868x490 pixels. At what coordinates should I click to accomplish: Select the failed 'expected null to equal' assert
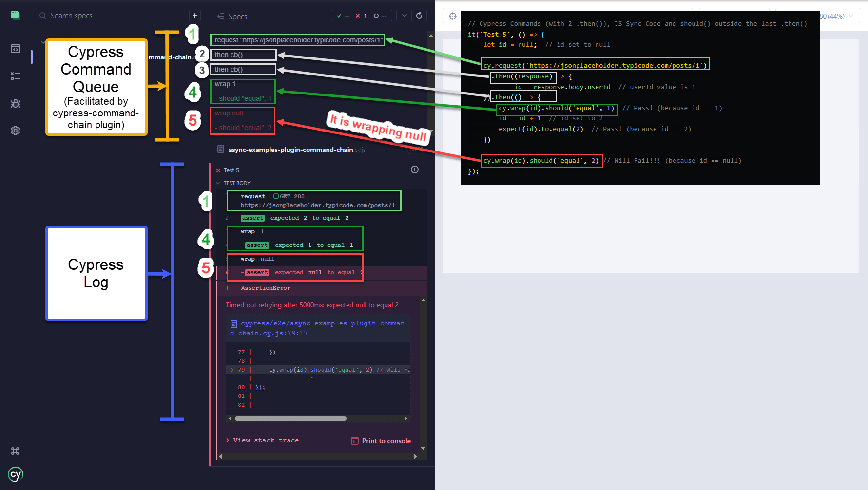(x=322, y=272)
